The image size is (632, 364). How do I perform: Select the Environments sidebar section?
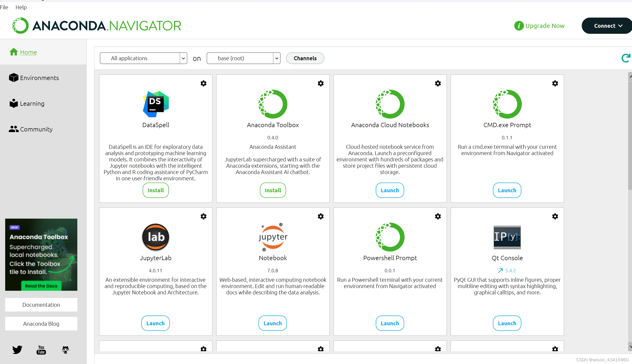click(x=39, y=78)
